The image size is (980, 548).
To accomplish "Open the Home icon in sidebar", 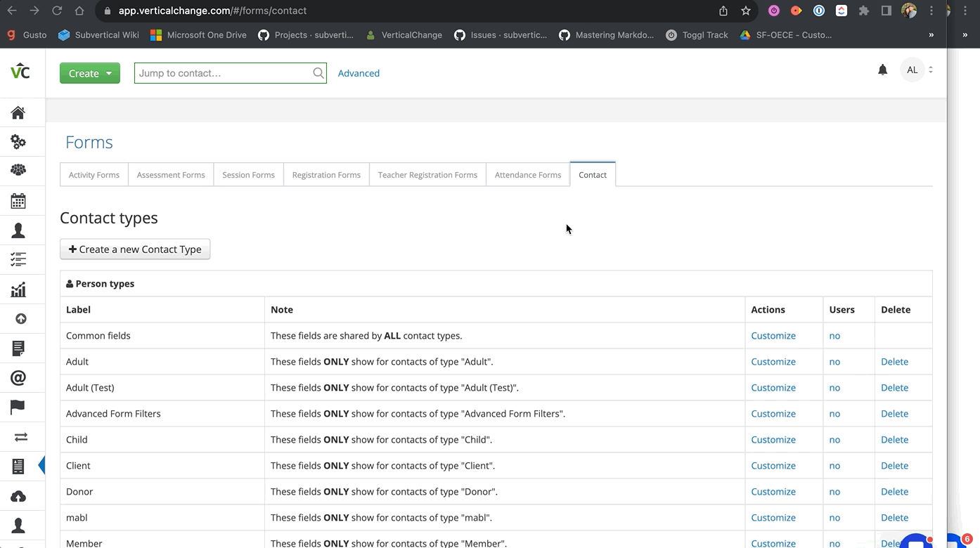I will 18,112.
